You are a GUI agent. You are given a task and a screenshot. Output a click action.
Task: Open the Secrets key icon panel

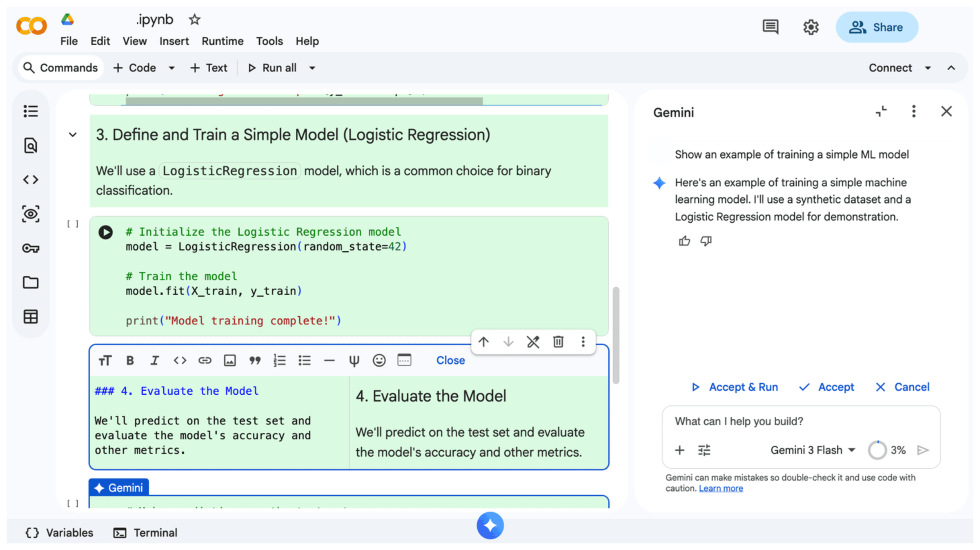31,248
